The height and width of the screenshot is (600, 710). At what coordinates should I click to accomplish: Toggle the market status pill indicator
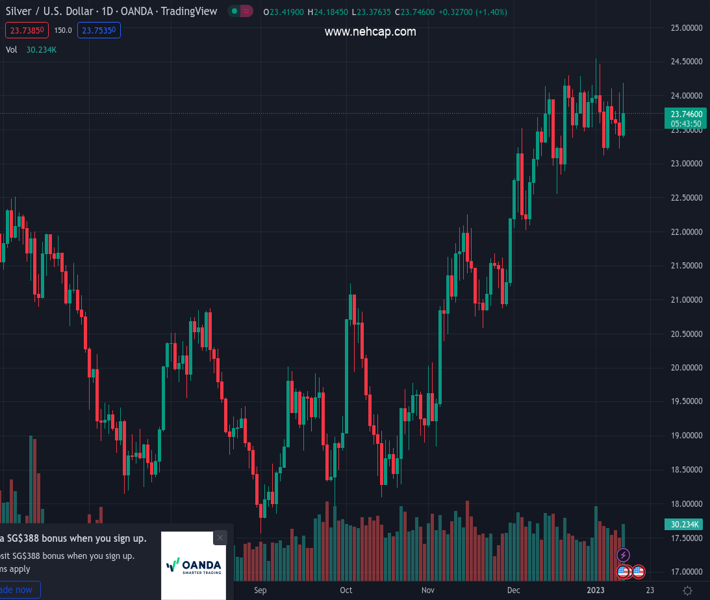coord(240,12)
